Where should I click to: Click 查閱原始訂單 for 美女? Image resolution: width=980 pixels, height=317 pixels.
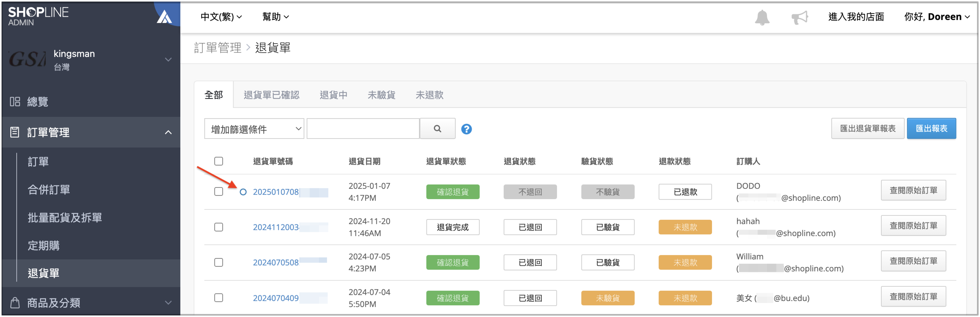pyautogui.click(x=913, y=297)
